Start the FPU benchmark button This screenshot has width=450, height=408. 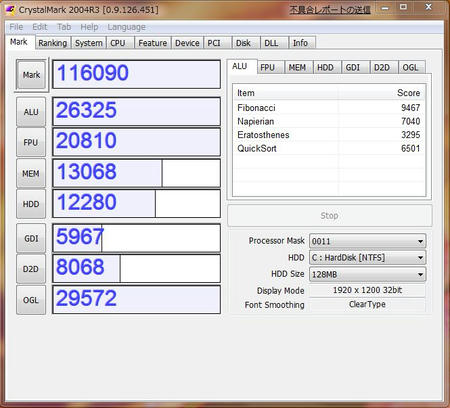pos(31,142)
